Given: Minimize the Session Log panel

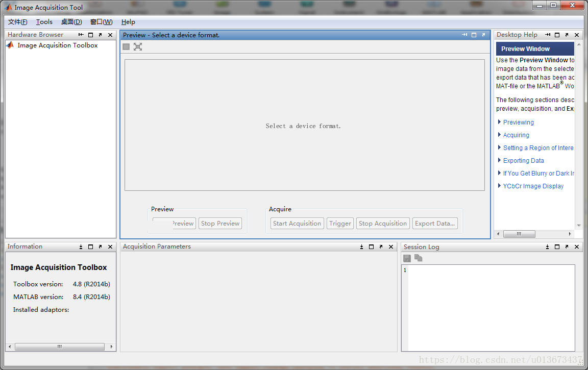Looking at the screenshot, I should pyautogui.click(x=548, y=246).
